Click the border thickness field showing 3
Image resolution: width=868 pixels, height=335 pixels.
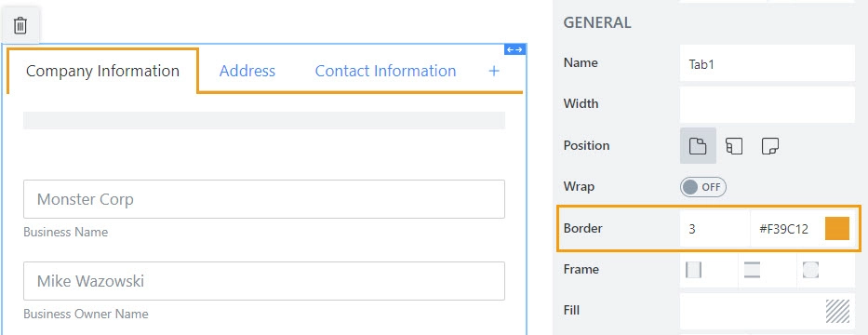tap(714, 229)
